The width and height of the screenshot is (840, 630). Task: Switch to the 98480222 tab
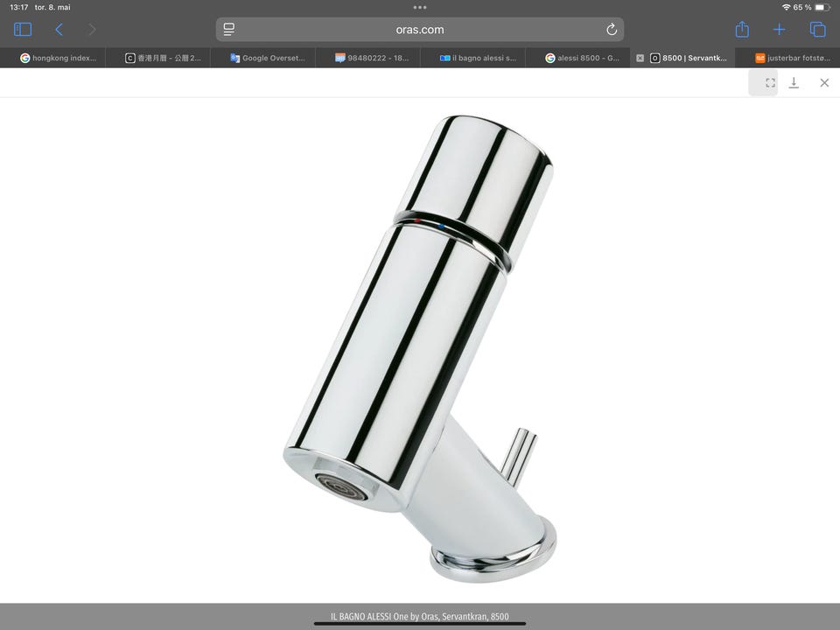(x=367, y=58)
